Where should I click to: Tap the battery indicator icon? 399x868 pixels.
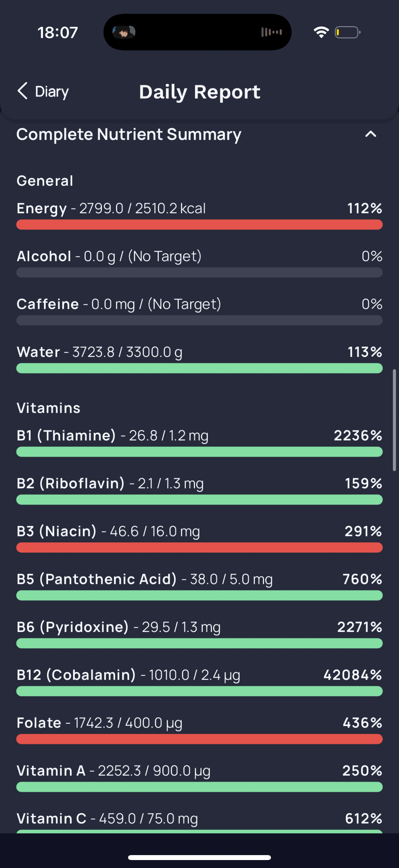point(347,32)
